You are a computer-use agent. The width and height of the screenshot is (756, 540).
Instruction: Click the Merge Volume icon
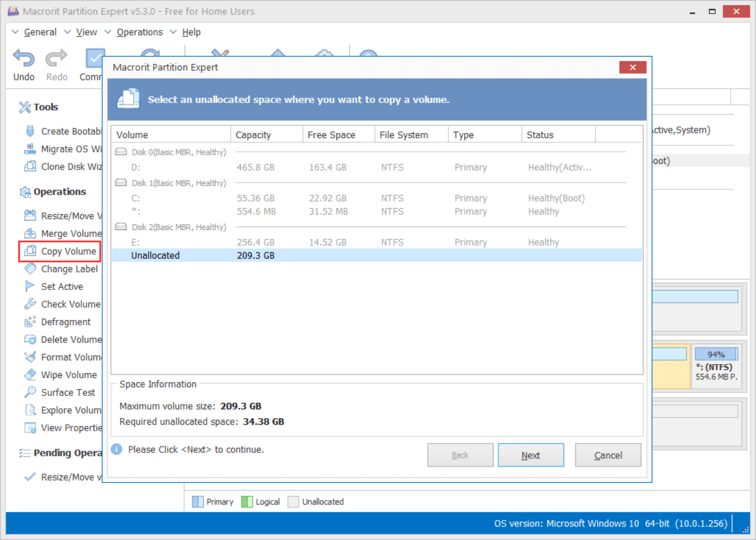pos(31,234)
